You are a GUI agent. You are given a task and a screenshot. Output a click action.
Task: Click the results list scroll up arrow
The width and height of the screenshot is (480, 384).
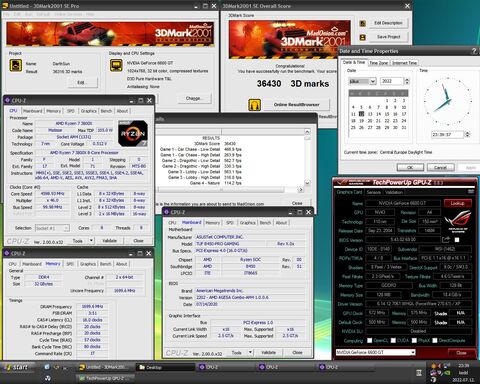pyautogui.click(x=307, y=132)
